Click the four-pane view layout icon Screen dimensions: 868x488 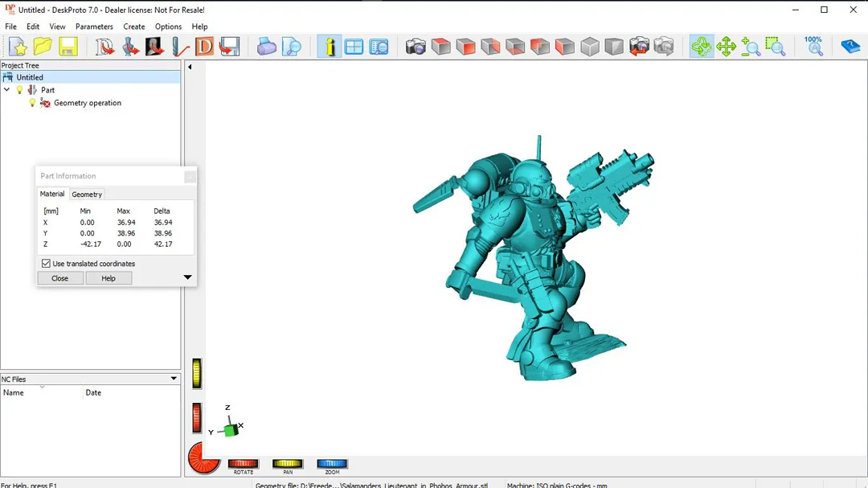354,47
